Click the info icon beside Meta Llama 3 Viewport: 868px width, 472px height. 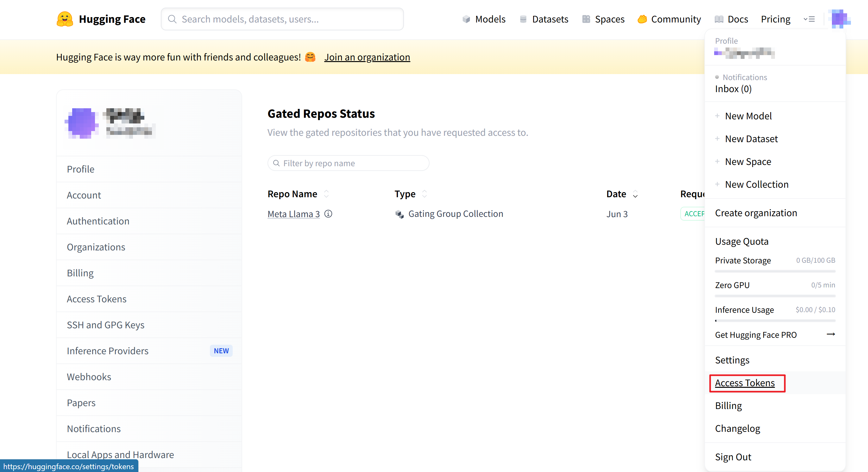coord(328,214)
